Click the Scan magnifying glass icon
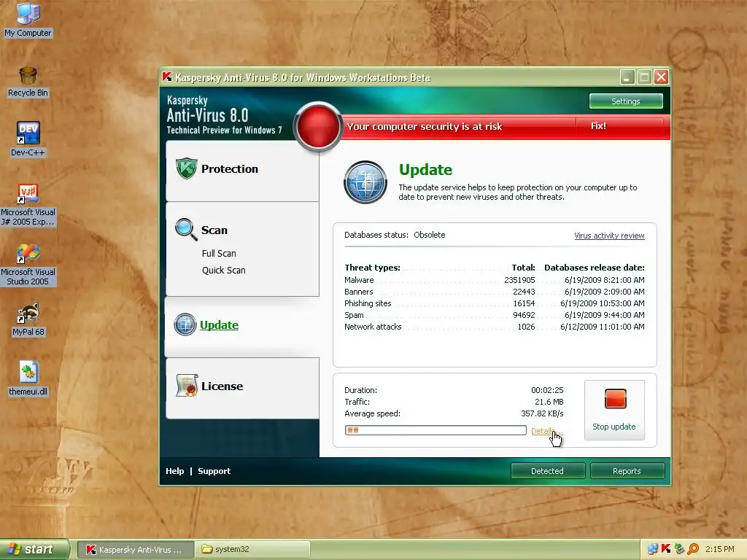The image size is (747, 560). [186, 230]
